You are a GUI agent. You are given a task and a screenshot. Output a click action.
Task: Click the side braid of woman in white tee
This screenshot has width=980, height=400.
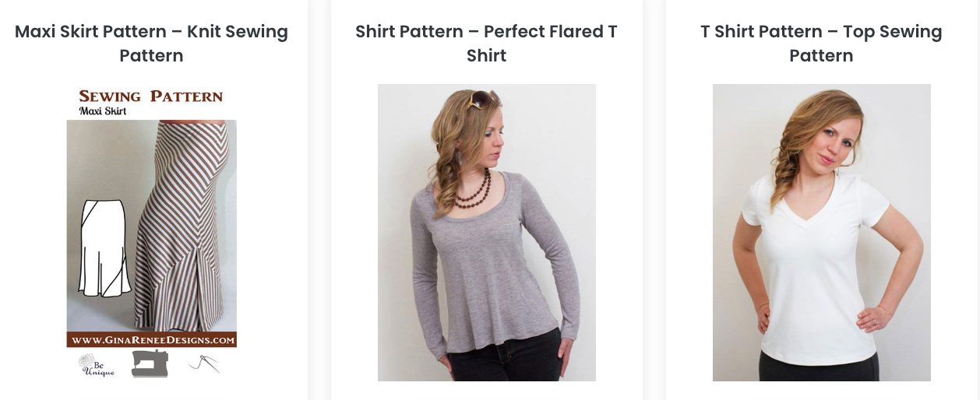point(788,167)
